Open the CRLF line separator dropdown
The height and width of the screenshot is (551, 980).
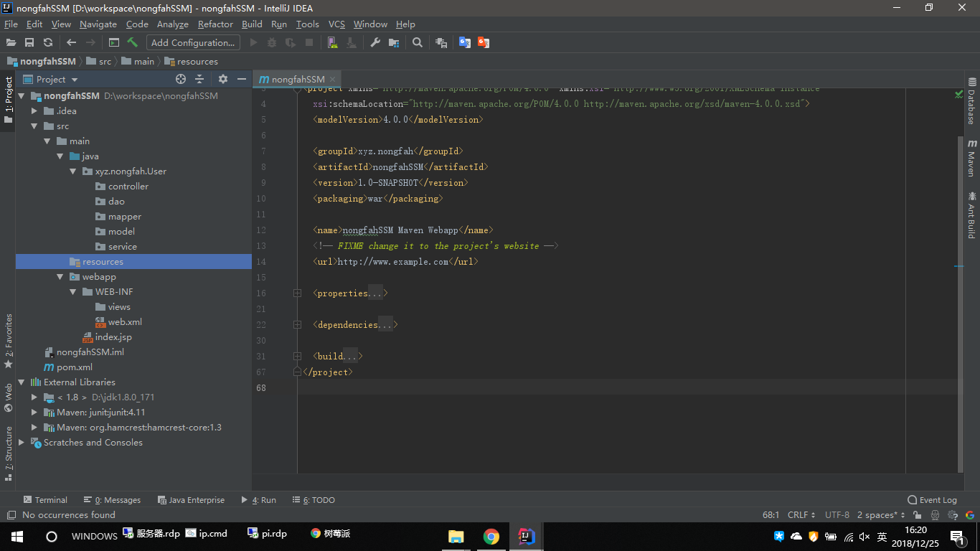(801, 515)
